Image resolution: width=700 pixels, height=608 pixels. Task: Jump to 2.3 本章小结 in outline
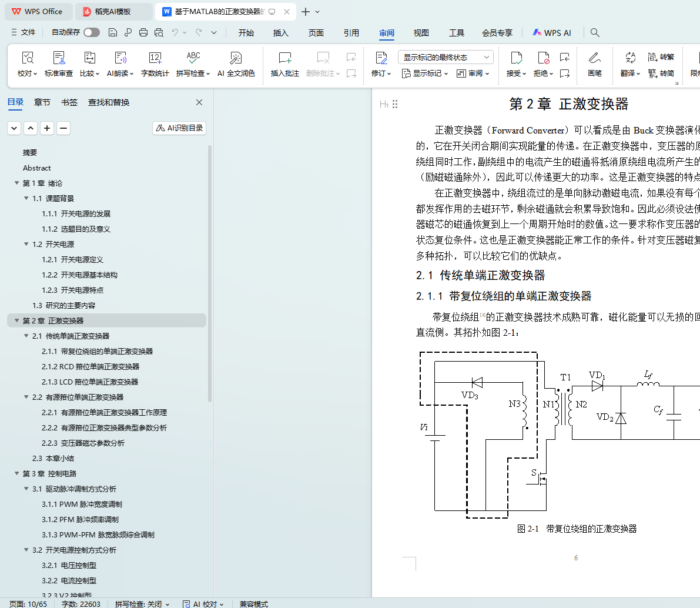point(53,458)
